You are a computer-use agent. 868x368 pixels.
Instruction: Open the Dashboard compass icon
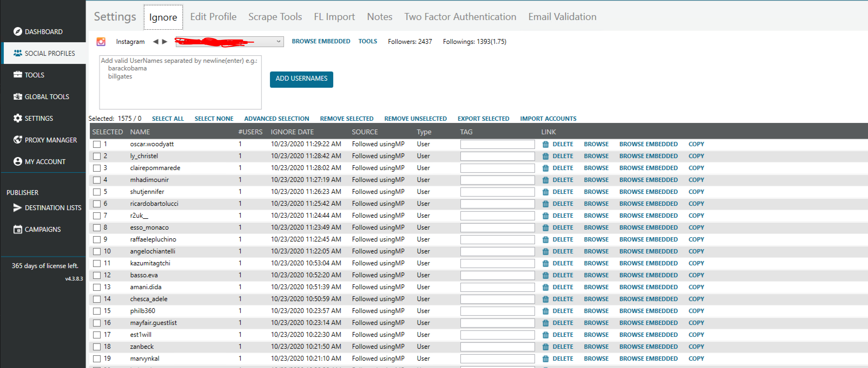[18, 31]
